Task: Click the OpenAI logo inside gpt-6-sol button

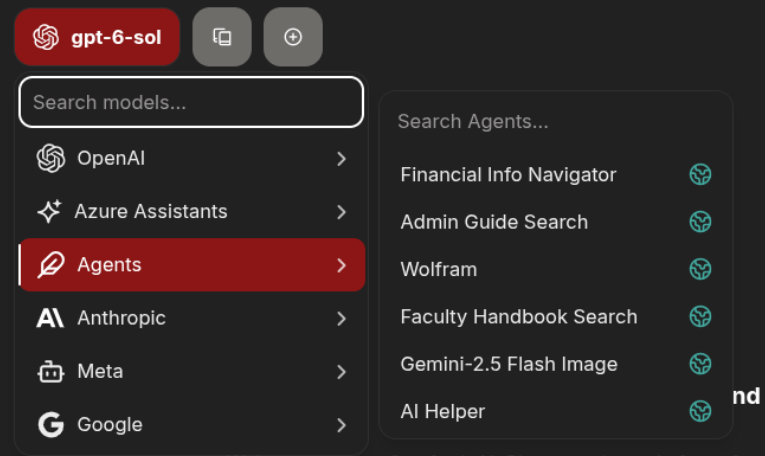Action: click(46, 37)
